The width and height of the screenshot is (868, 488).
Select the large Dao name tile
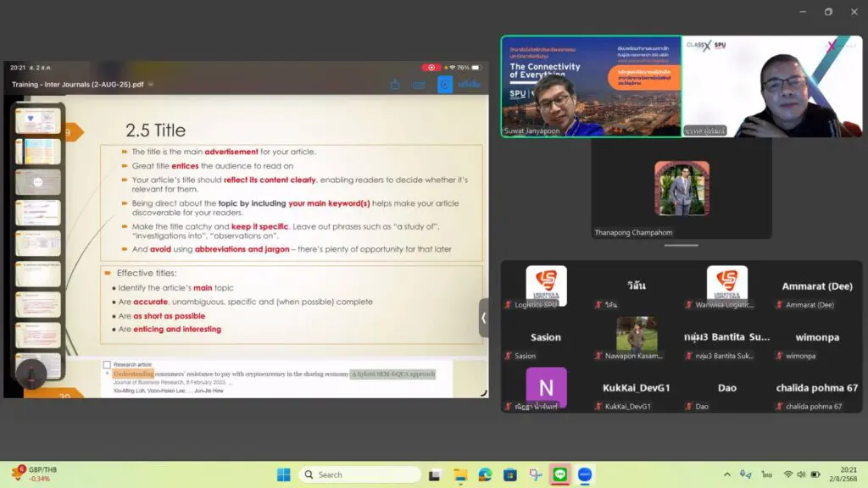tap(726, 388)
